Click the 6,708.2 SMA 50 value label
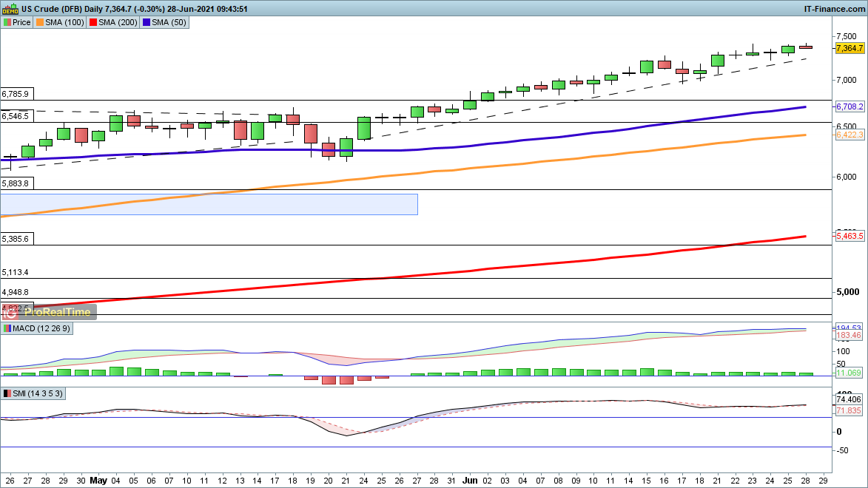This screenshot has height=488, width=868. pos(850,107)
